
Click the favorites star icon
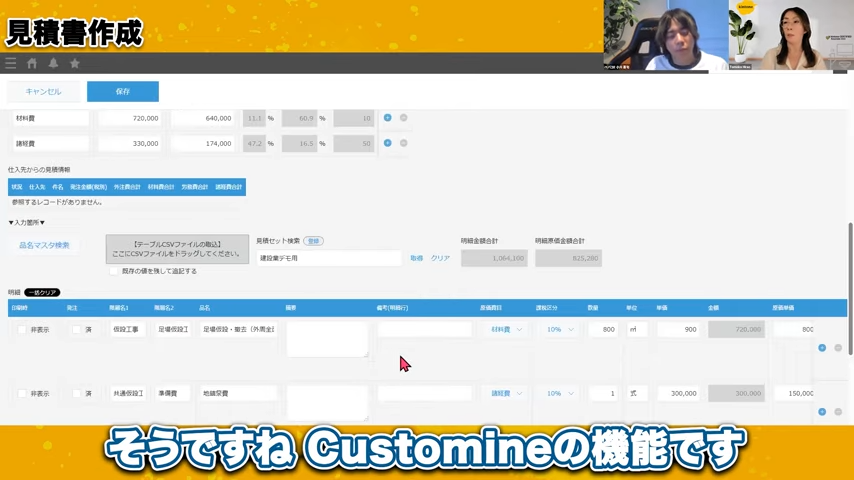point(75,63)
